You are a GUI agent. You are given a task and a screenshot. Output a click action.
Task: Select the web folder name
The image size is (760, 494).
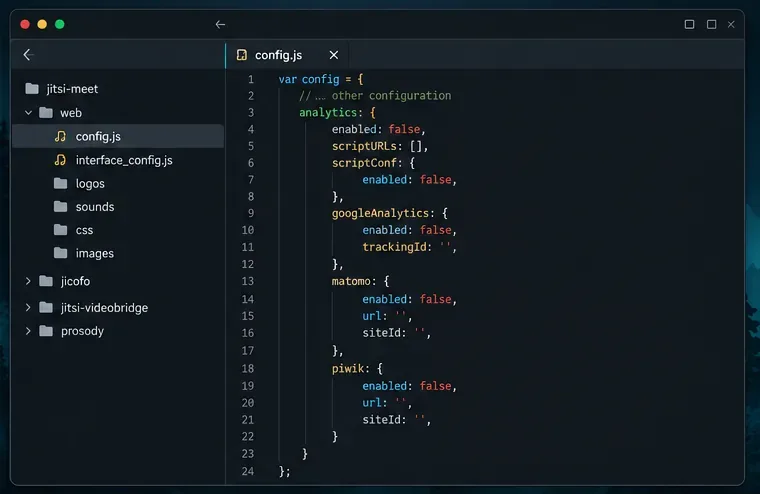tap(71, 113)
